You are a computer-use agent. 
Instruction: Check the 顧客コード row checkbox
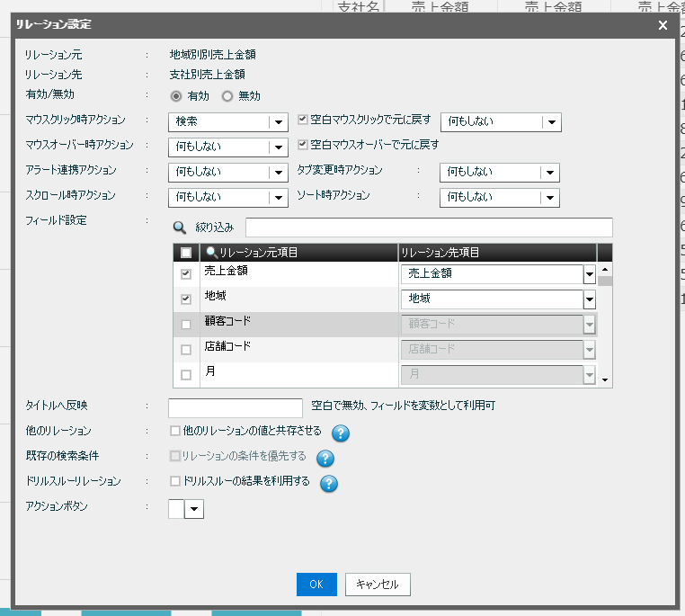pyautogui.click(x=186, y=325)
